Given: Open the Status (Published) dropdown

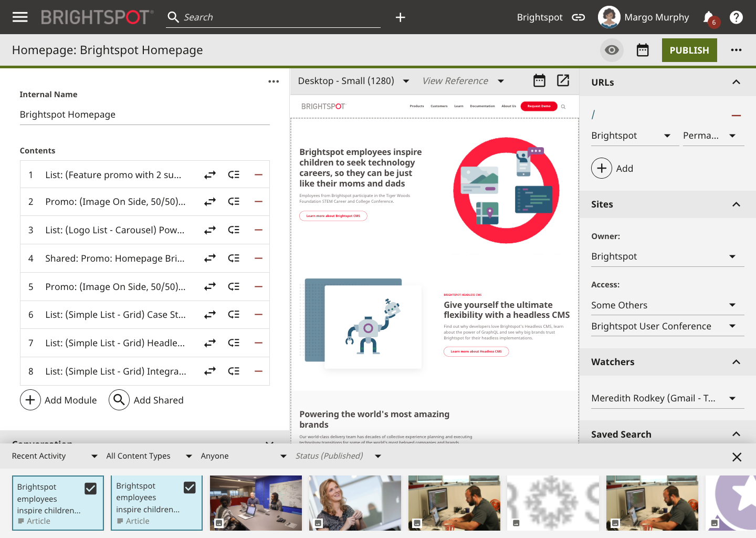Looking at the screenshot, I should [338, 456].
